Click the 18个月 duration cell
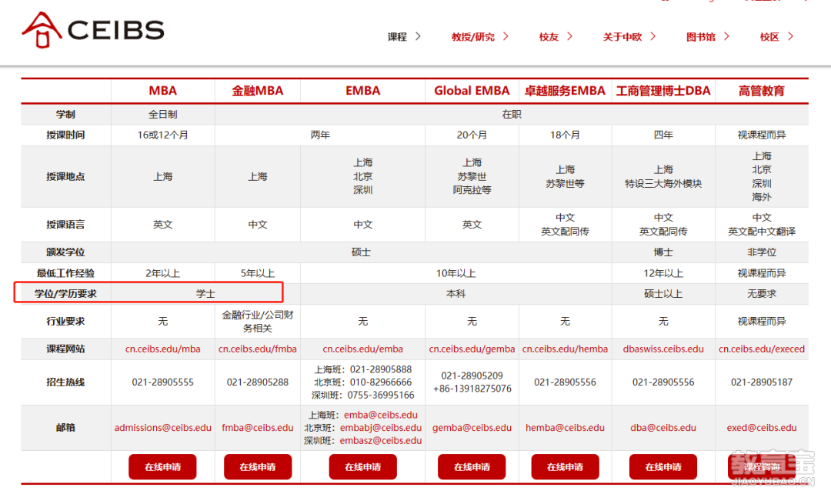Screen dimensions: 831x504 click(x=565, y=135)
